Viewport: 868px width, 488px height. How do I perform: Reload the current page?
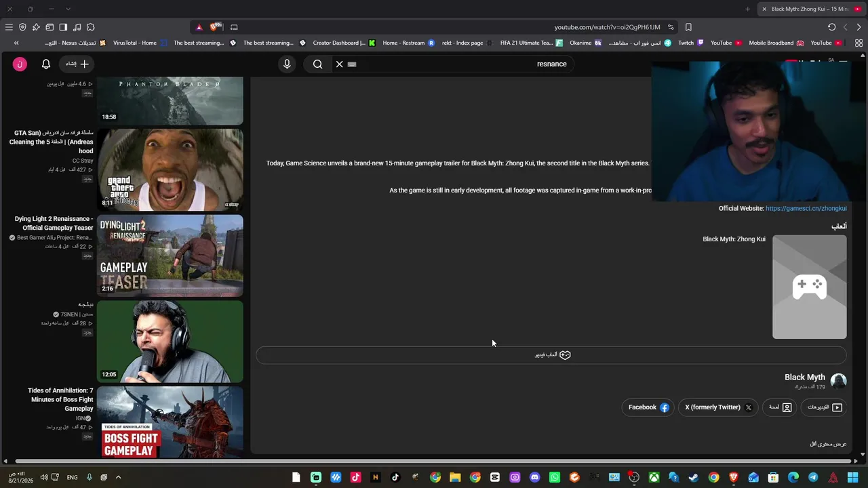831,27
